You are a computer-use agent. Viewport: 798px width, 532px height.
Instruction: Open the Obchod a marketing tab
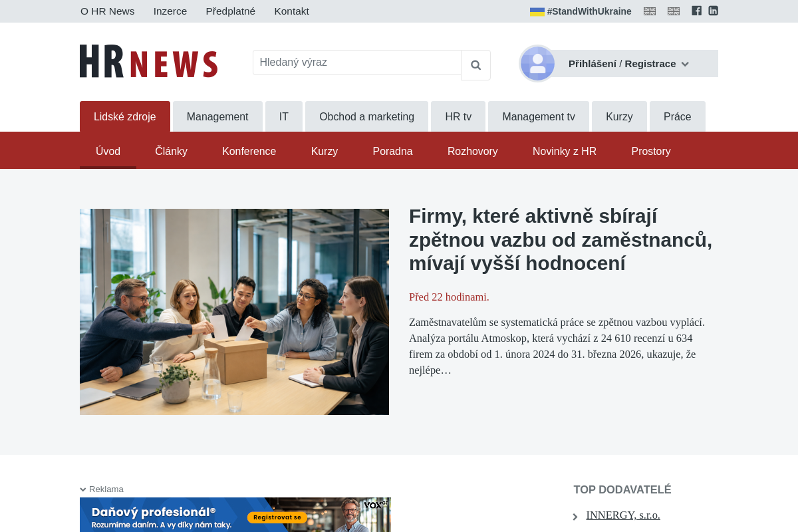point(366,116)
